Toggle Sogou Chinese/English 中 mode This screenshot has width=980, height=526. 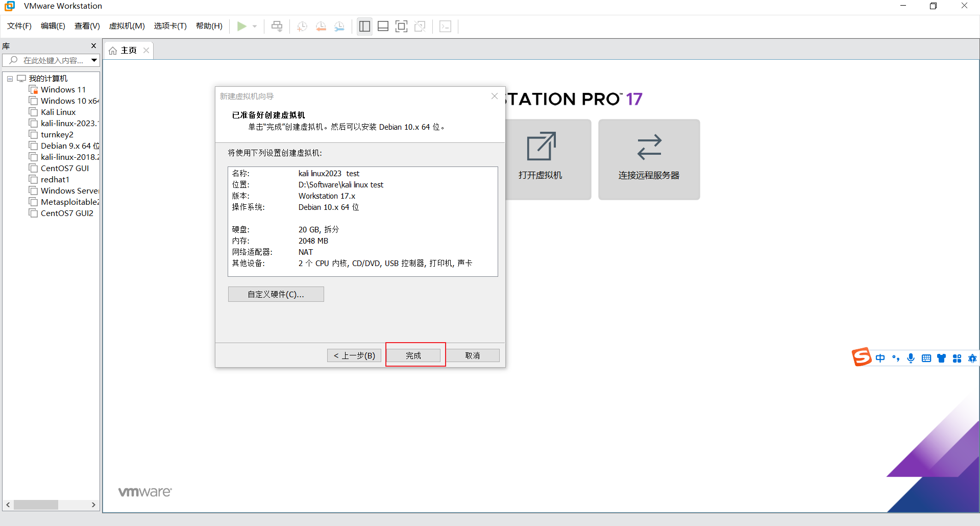tap(880, 358)
